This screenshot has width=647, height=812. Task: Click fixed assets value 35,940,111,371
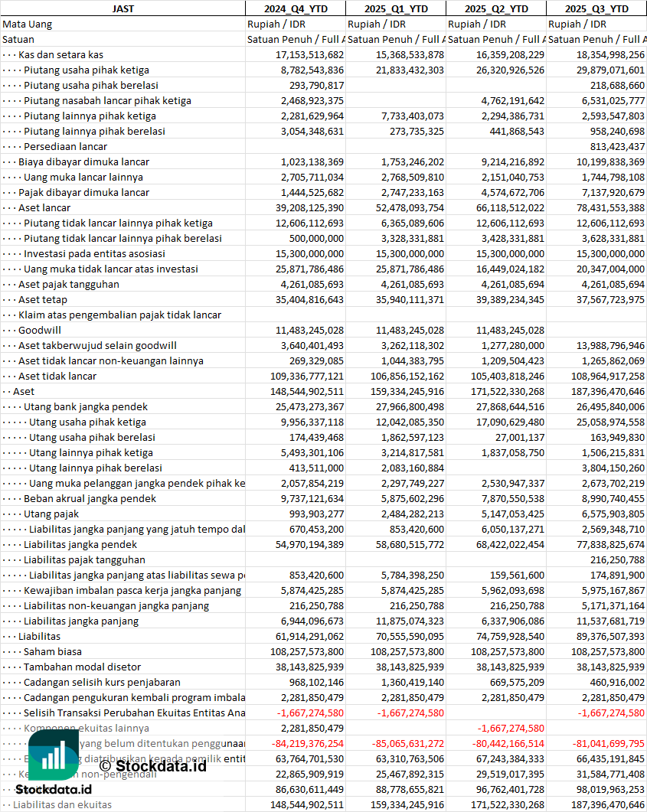(x=410, y=300)
